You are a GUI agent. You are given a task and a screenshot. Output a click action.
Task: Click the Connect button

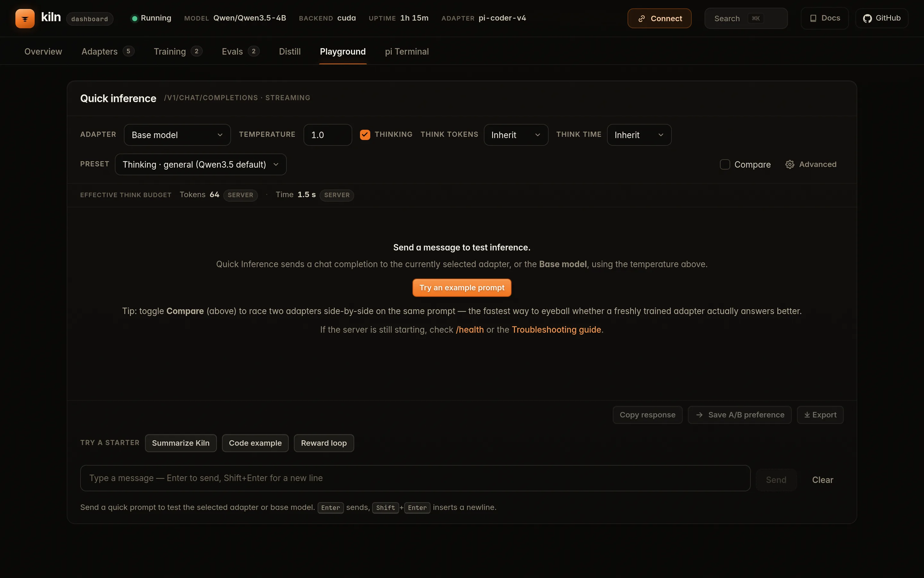point(659,18)
